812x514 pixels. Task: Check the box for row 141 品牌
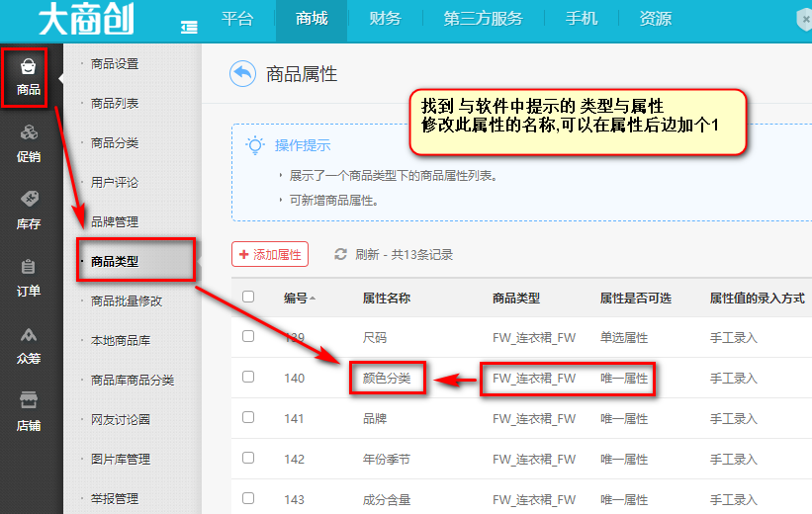(x=248, y=417)
